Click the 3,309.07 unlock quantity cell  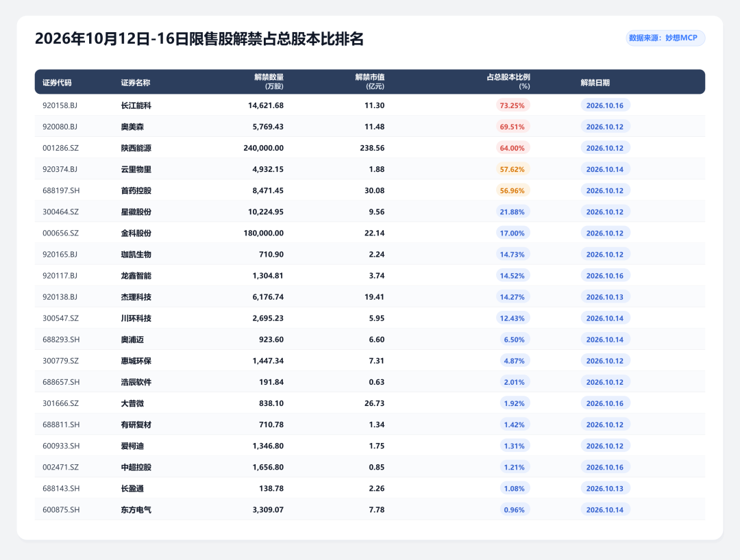(x=268, y=509)
